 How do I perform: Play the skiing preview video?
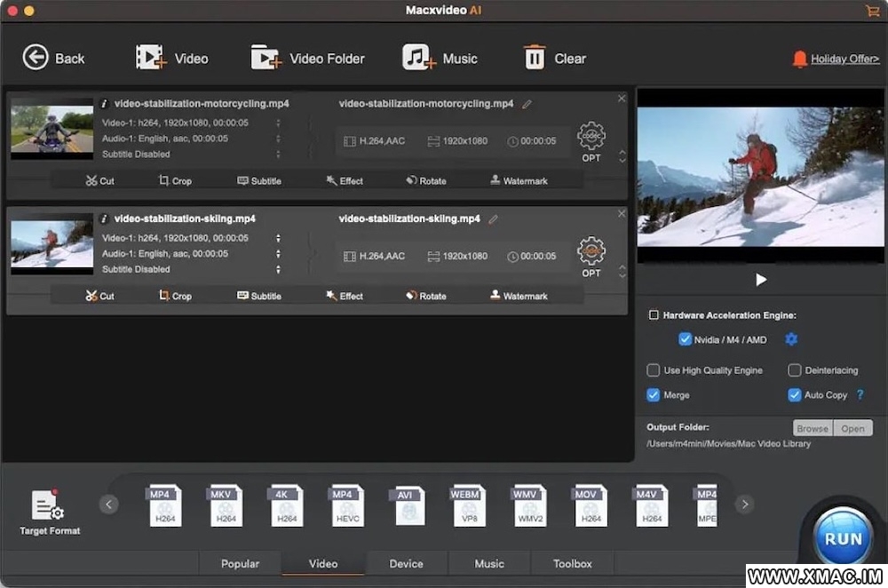pos(761,280)
